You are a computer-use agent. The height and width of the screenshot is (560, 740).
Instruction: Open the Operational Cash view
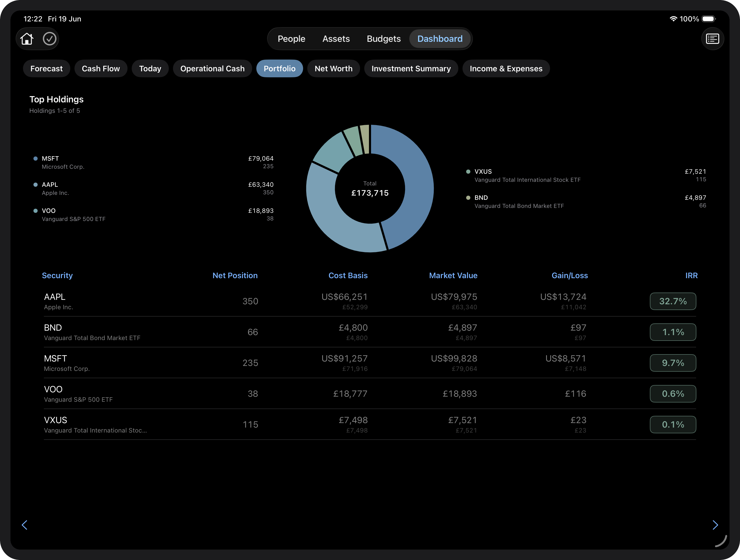pyautogui.click(x=212, y=68)
